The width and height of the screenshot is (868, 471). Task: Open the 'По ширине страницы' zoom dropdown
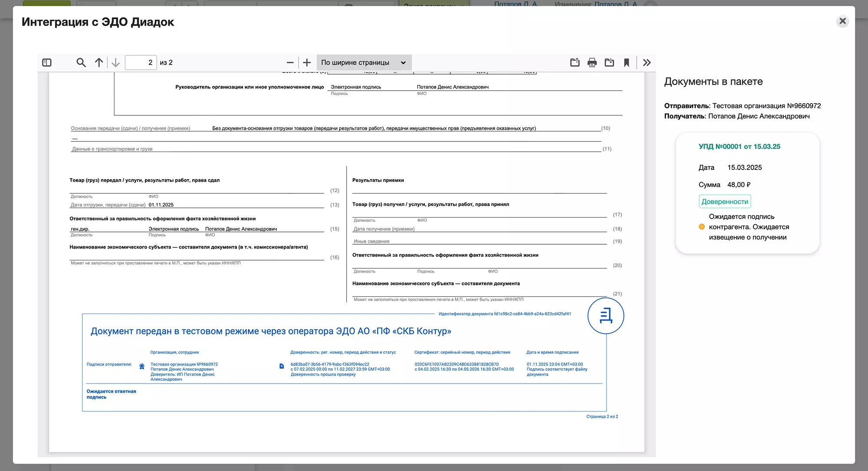(x=364, y=62)
